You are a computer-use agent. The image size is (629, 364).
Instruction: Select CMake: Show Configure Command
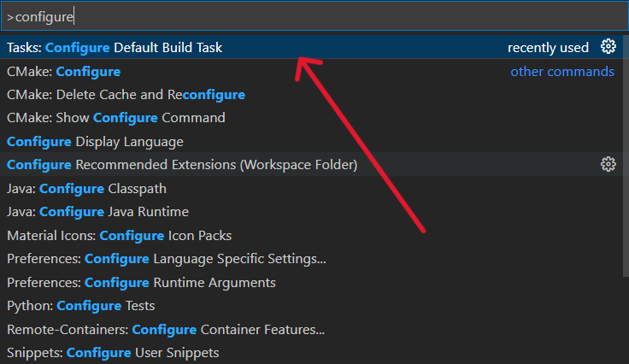tap(116, 118)
